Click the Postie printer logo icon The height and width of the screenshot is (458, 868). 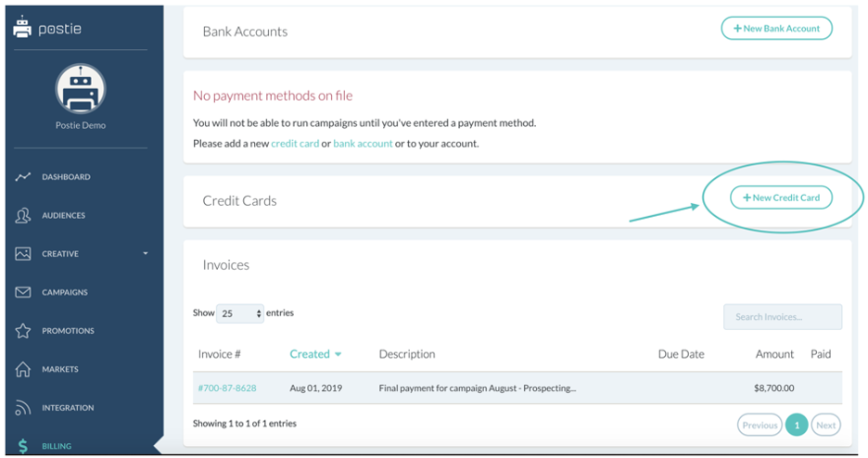(x=22, y=27)
